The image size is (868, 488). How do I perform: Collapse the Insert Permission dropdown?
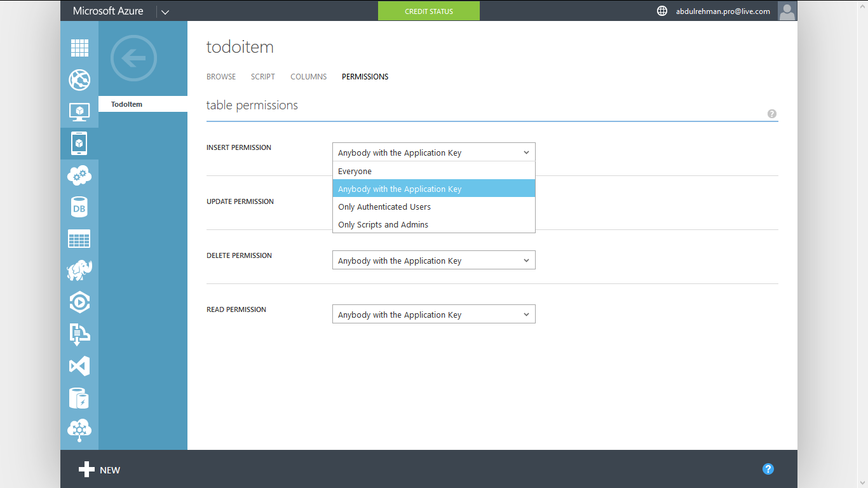point(434,152)
